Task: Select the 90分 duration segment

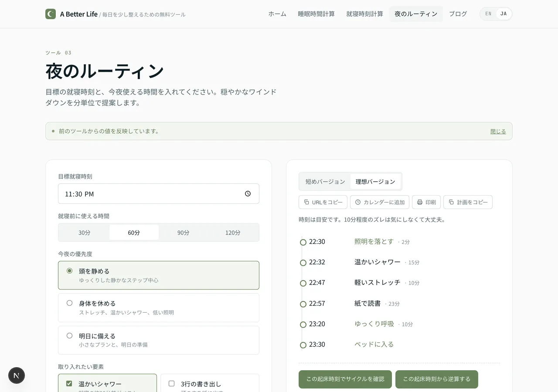Action: coord(183,232)
